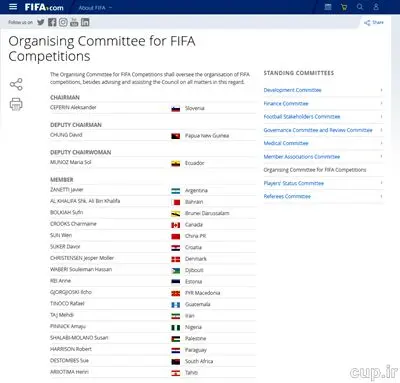The width and height of the screenshot is (400, 383).
Task: Click the search magnifier icon
Action: coord(360,7)
